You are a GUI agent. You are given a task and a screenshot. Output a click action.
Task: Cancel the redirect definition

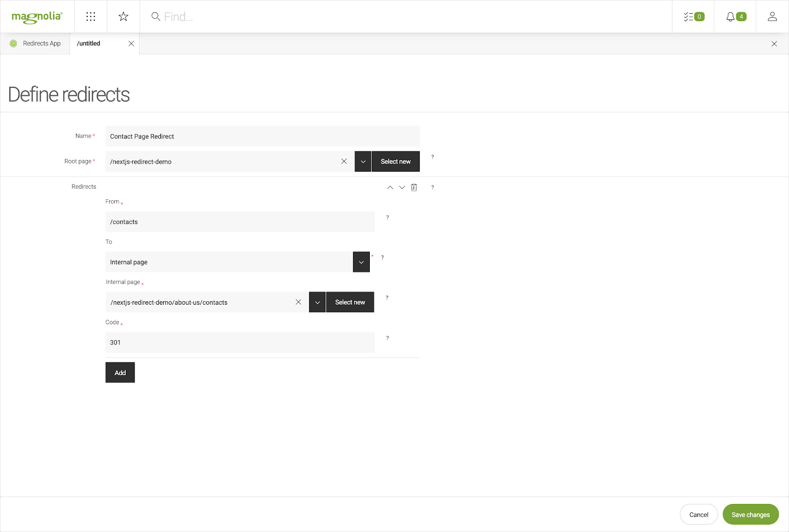(698, 514)
